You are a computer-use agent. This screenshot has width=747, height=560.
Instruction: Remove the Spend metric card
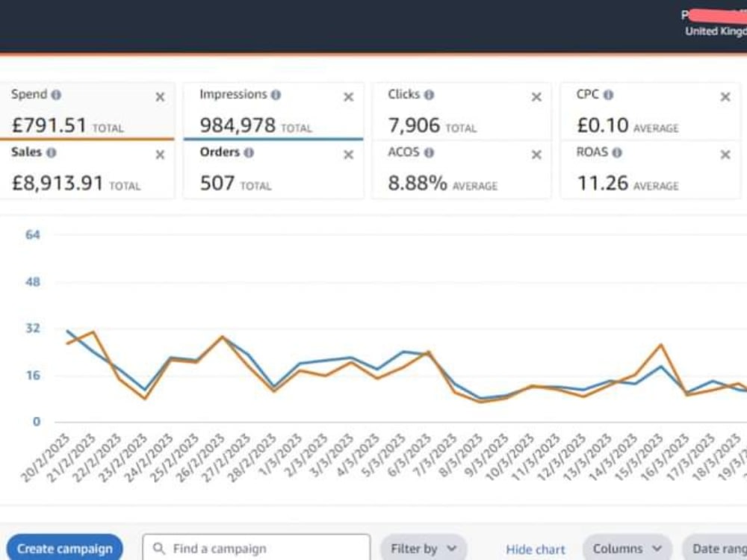160,97
